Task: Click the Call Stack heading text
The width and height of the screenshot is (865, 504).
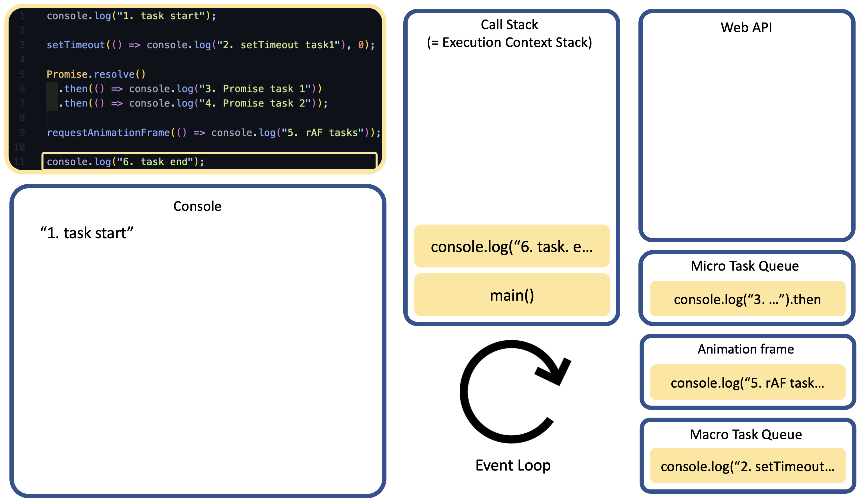Action: 509,24
